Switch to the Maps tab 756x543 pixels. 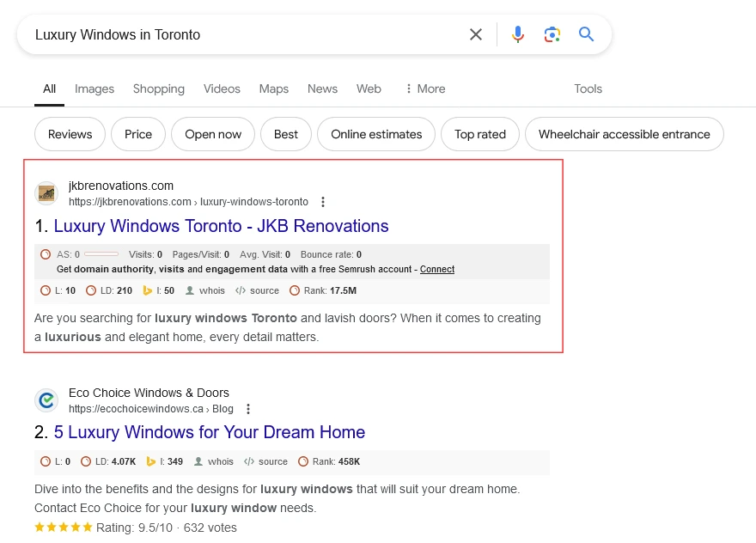(274, 88)
